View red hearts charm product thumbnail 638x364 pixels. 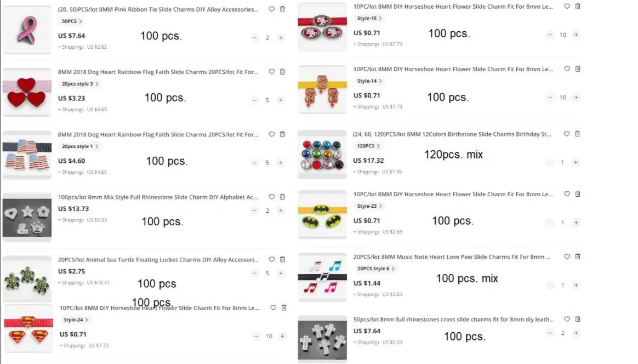27,93
